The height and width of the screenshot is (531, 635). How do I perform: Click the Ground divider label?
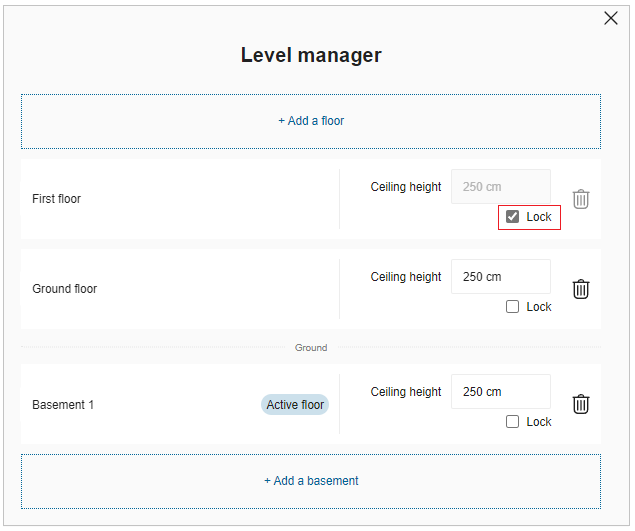click(311, 348)
